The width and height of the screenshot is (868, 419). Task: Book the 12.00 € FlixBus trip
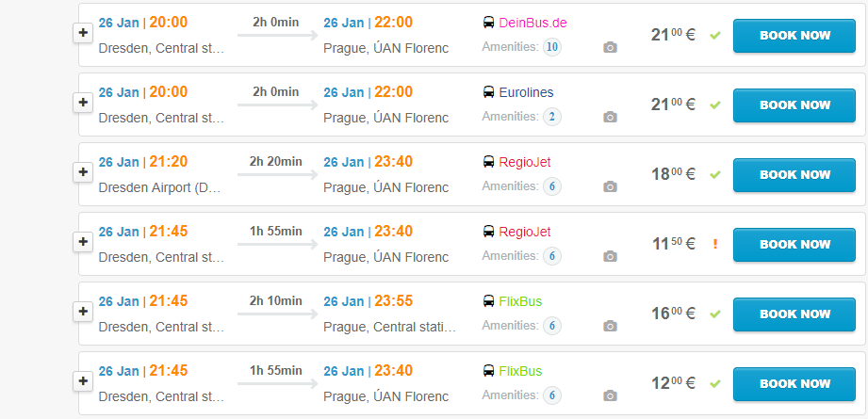pos(794,383)
